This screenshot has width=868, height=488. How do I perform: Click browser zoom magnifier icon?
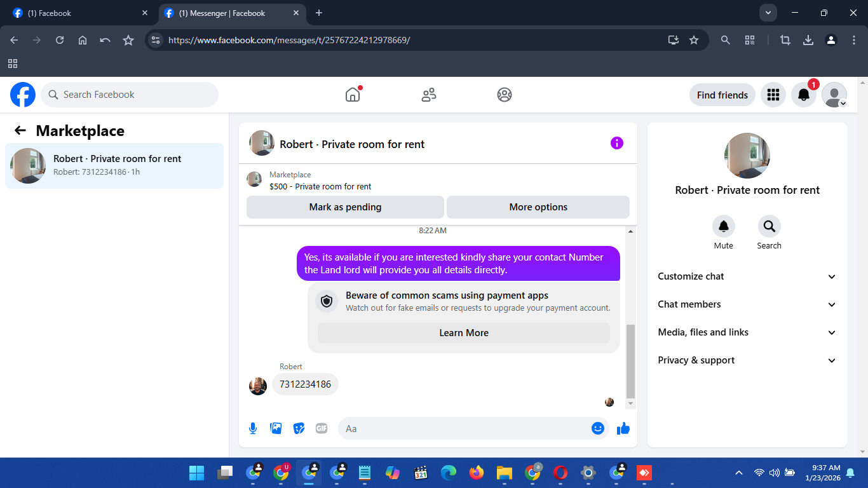coord(725,40)
